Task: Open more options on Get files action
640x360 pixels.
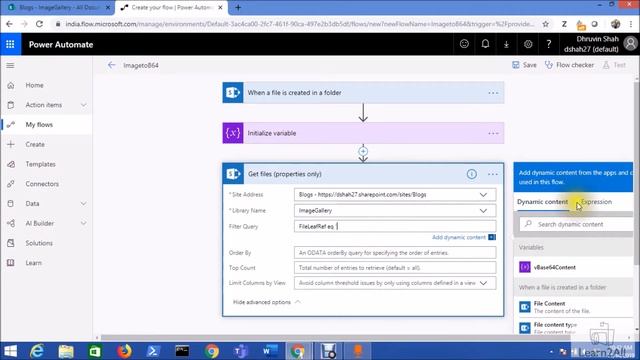Action: click(x=493, y=174)
